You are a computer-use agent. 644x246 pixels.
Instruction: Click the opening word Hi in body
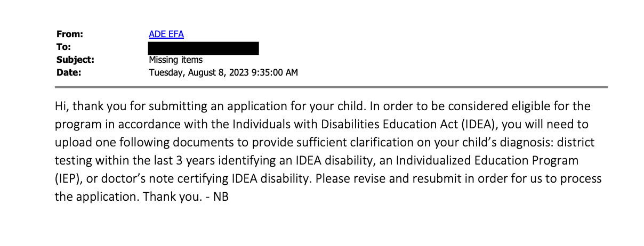coord(61,106)
